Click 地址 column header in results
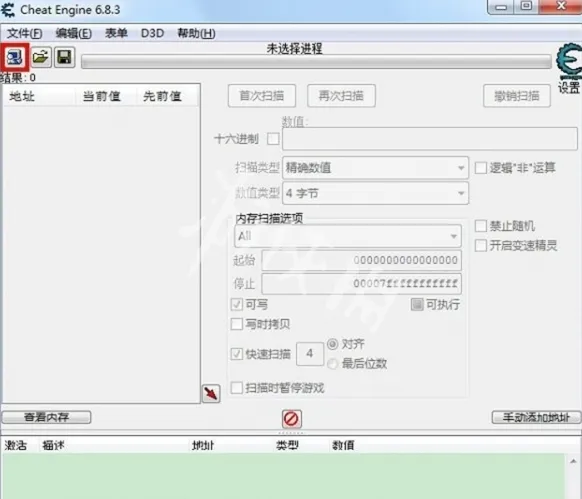Image resolution: width=582 pixels, height=499 pixels. pos(39,97)
